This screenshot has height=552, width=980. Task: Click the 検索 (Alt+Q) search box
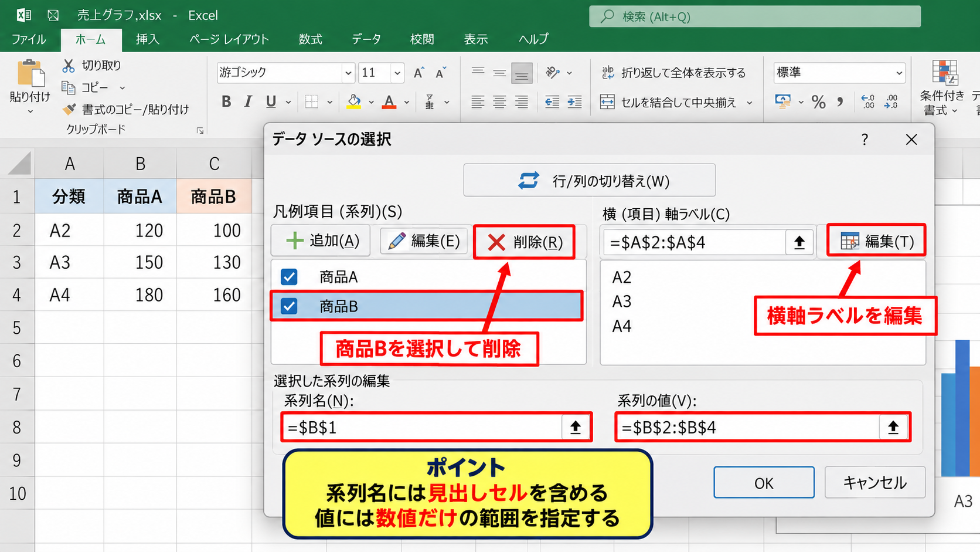pyautogui.click(x=755, y=16)
